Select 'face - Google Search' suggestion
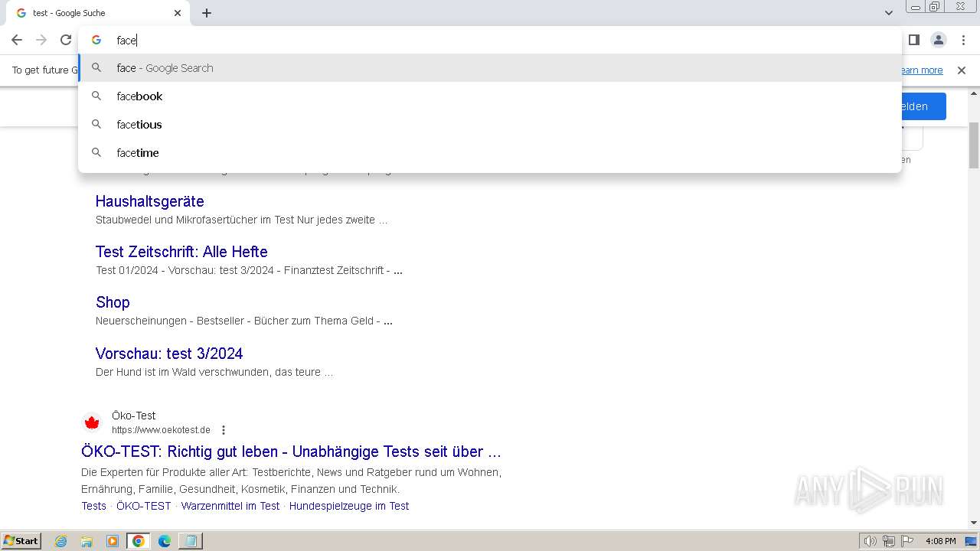The image size is (980, 551). click(490, 68)
